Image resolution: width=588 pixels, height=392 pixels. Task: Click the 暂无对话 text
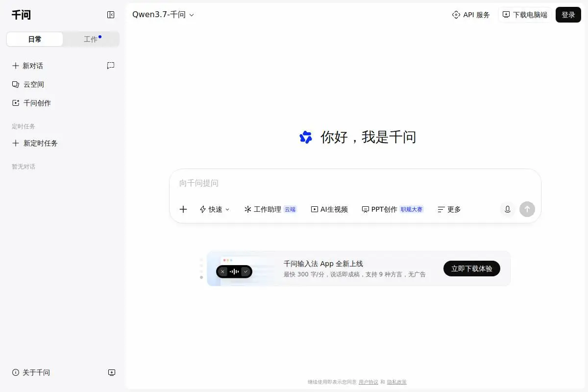(x=24, y=167)
